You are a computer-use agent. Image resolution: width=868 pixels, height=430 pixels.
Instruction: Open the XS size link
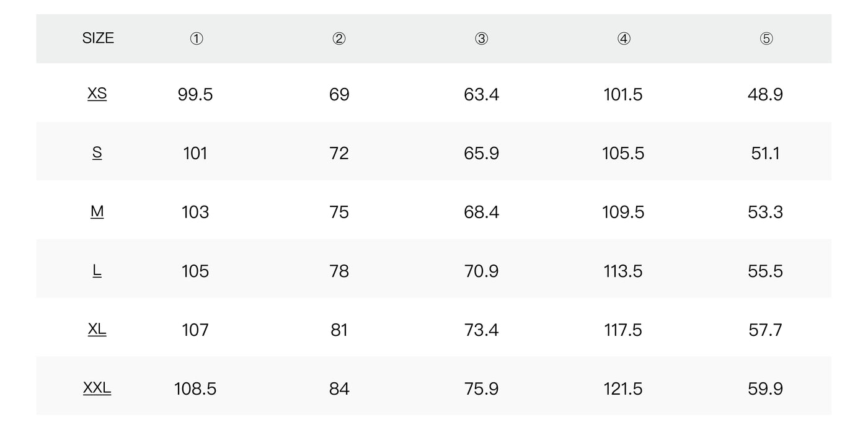pos(97,94)
